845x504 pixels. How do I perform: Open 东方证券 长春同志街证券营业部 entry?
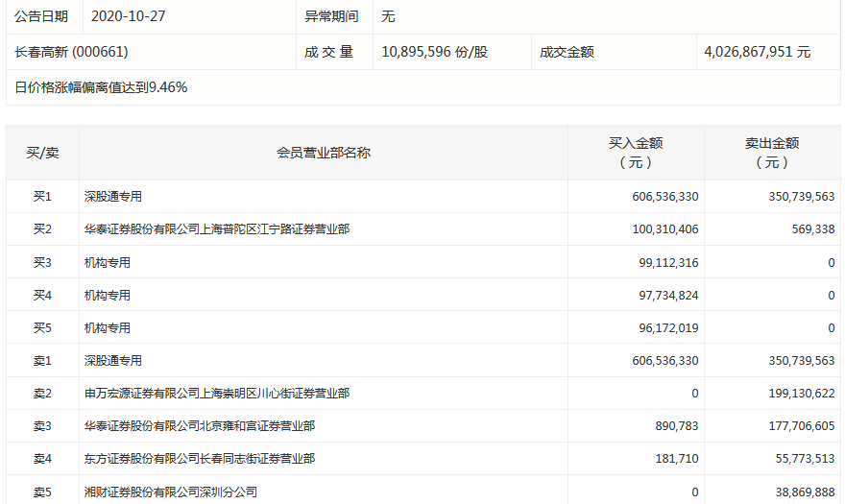pyautogui.click(x=199, y=458)
